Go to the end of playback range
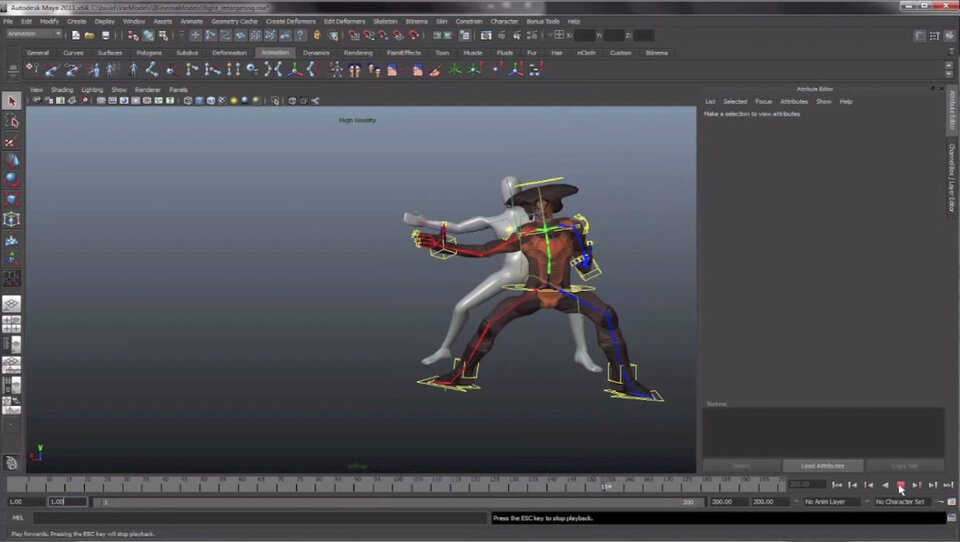Image resolution: width=960 pixels, height=542 pixels. 947,485
